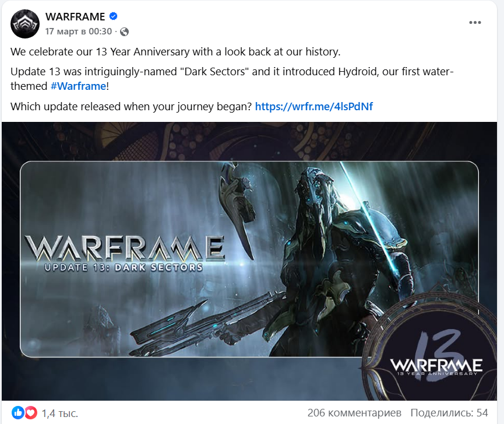Show the Поделились: 54 shares list
The image size is (504, 424).
(449, 413)
